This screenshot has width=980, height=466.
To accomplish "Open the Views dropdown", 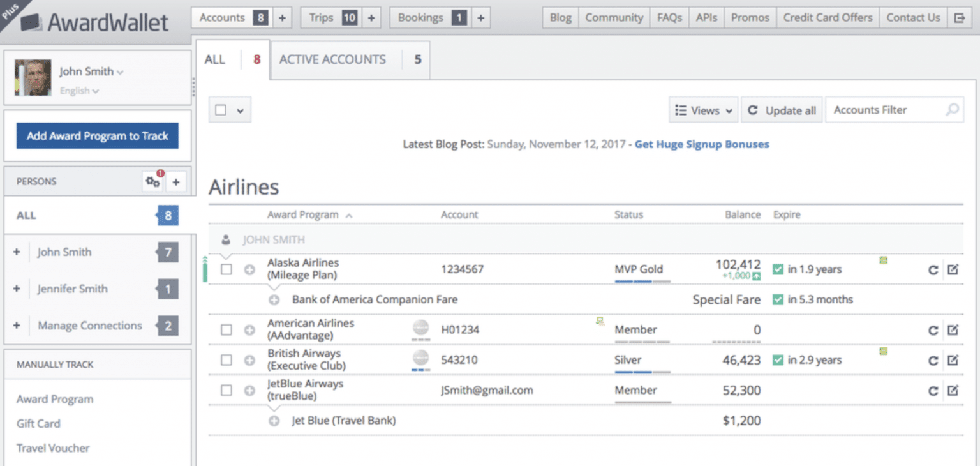I will (x=702, y=109).
